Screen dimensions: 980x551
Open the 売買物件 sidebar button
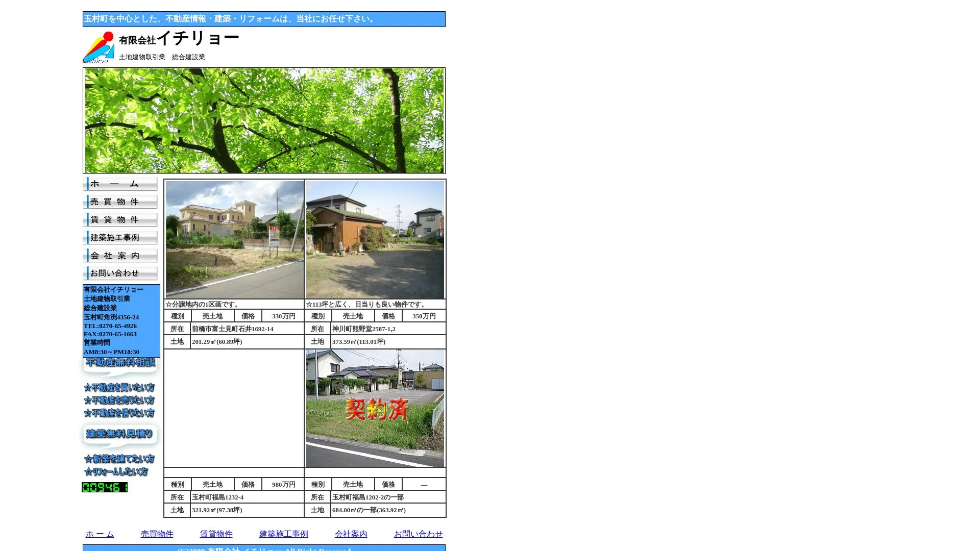(x=120, y=202)
